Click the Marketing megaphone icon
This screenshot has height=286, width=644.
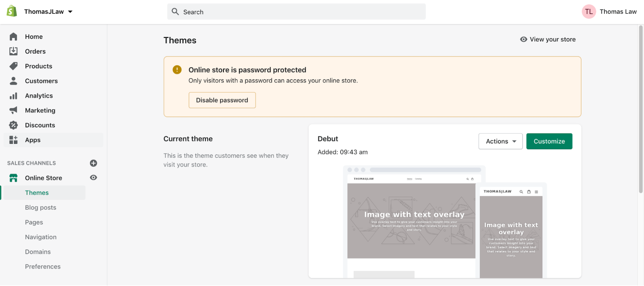pos(13,111)
